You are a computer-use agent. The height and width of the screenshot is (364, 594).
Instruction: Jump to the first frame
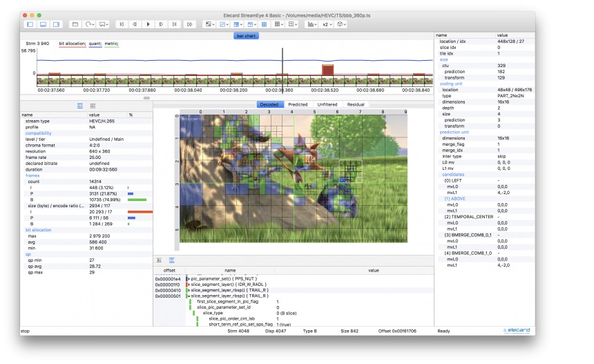122,24
